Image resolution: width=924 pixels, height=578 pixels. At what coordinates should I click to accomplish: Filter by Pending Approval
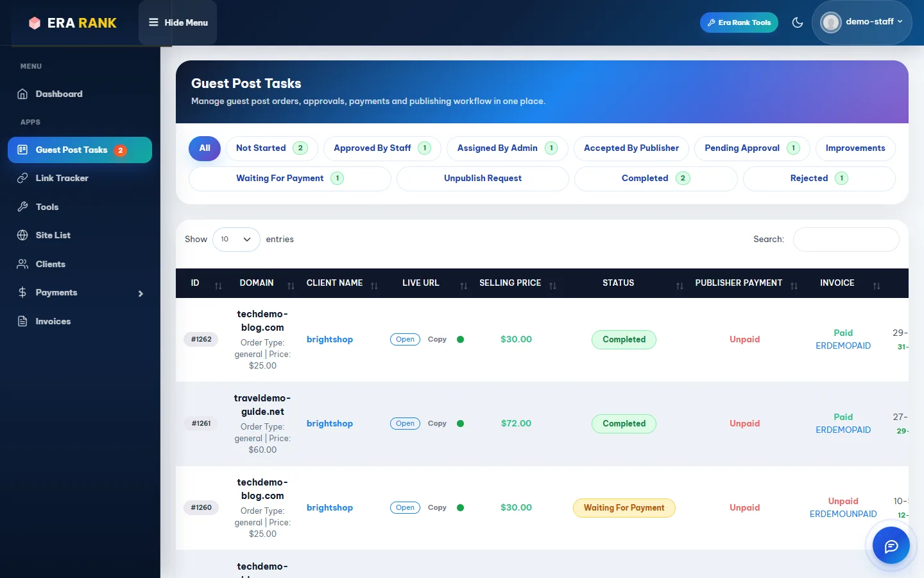point(752,148)
